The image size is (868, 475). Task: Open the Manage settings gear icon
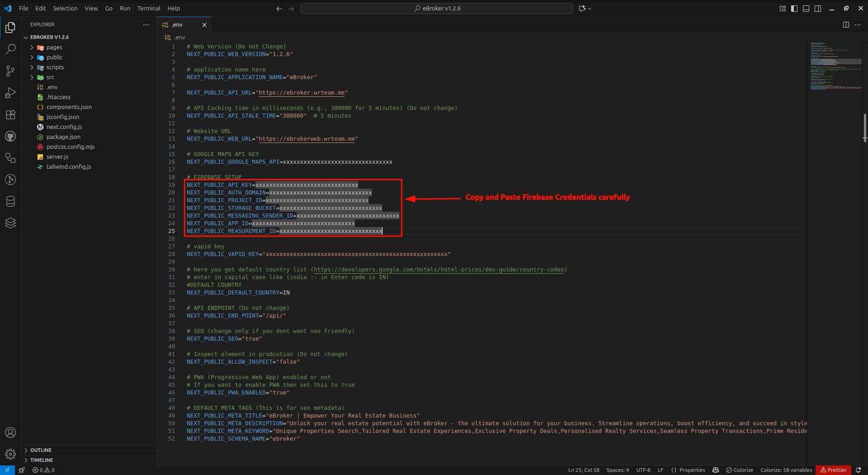pos(10,454)
